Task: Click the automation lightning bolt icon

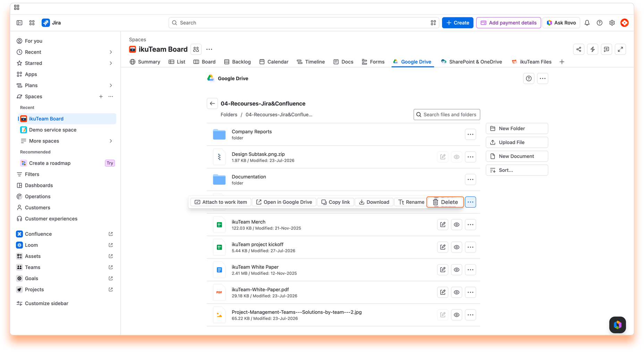Action: point(592,49)
